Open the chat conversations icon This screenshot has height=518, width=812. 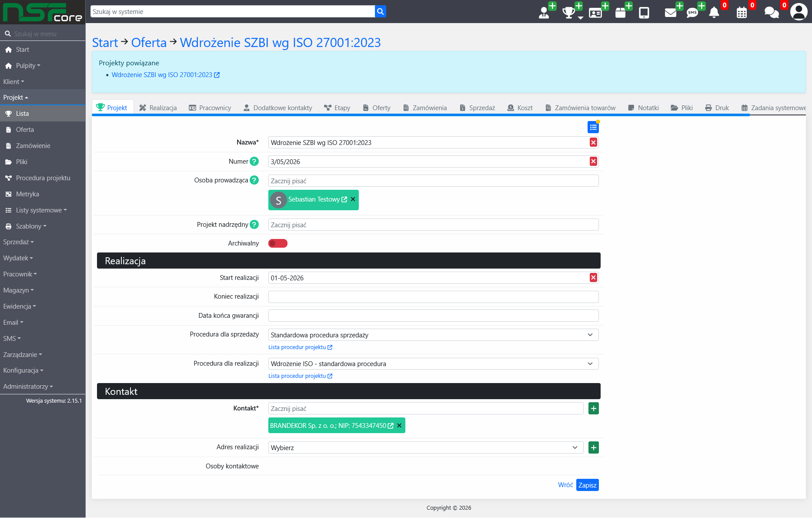point(772,12)
